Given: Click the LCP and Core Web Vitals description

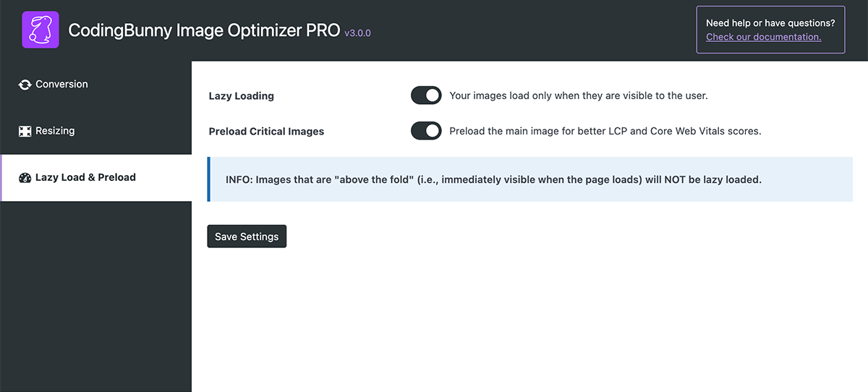Looking at the screenshot, I should pos(605,131).
